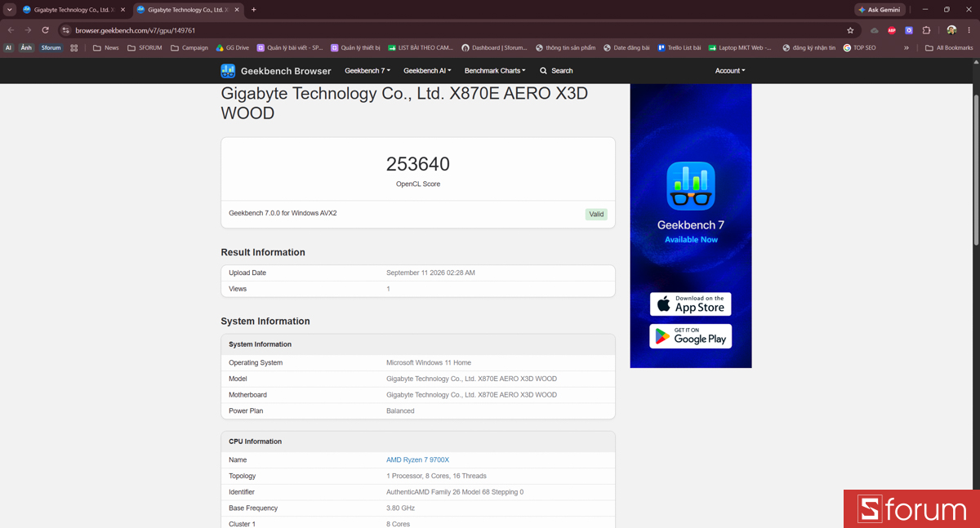Open the Ảnh bookmark chip
The image size is (980, 528).
(x=26, y=48)
